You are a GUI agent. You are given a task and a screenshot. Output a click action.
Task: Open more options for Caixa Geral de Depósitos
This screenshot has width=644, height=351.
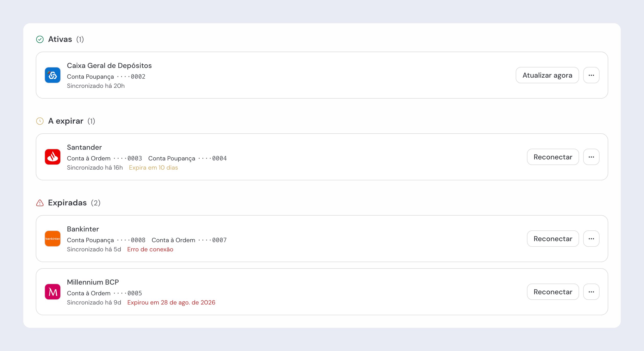[591, 75]
